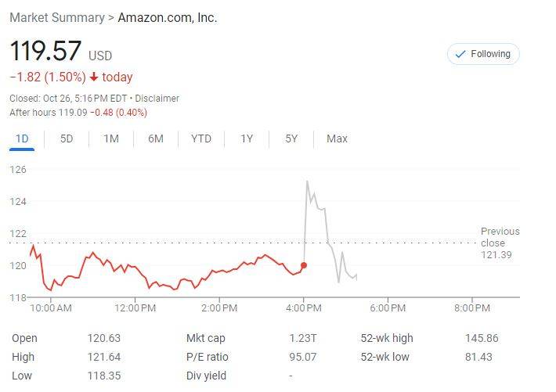Switch to the 5D tab

pos(67,138)
